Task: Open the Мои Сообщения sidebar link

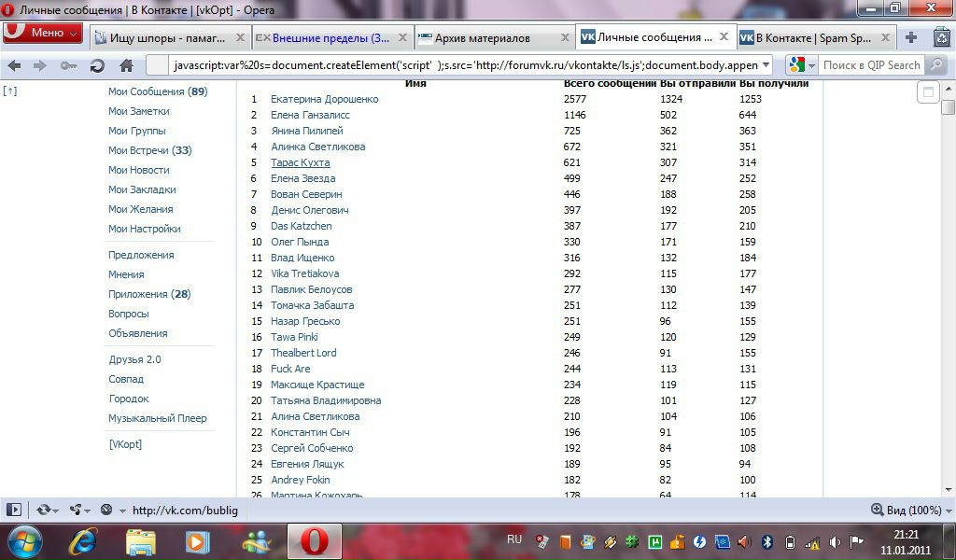Action: (147, 91)
